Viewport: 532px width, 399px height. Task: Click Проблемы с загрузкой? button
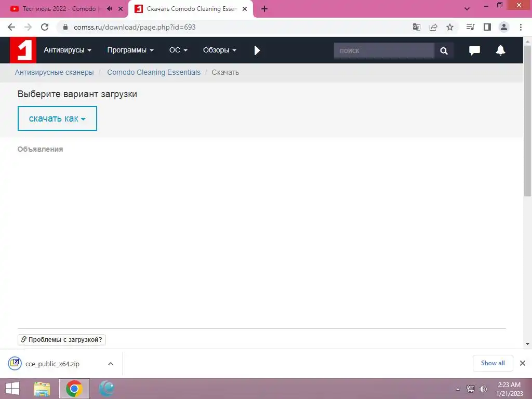click(x=61, y=340)
